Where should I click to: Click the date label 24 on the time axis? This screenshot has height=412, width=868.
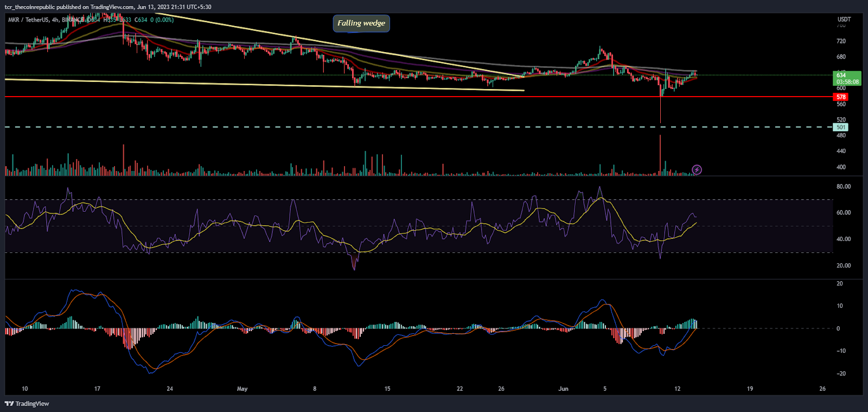coord(170,389)
